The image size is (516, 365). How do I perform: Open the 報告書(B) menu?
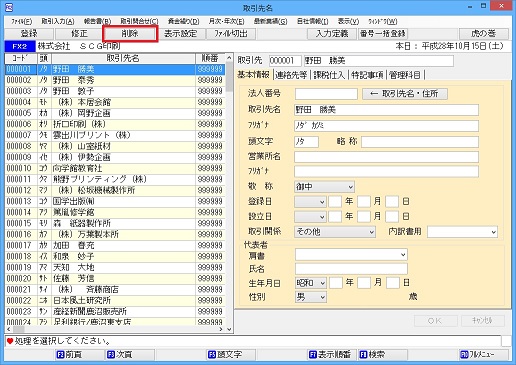[x=97, y=21]
